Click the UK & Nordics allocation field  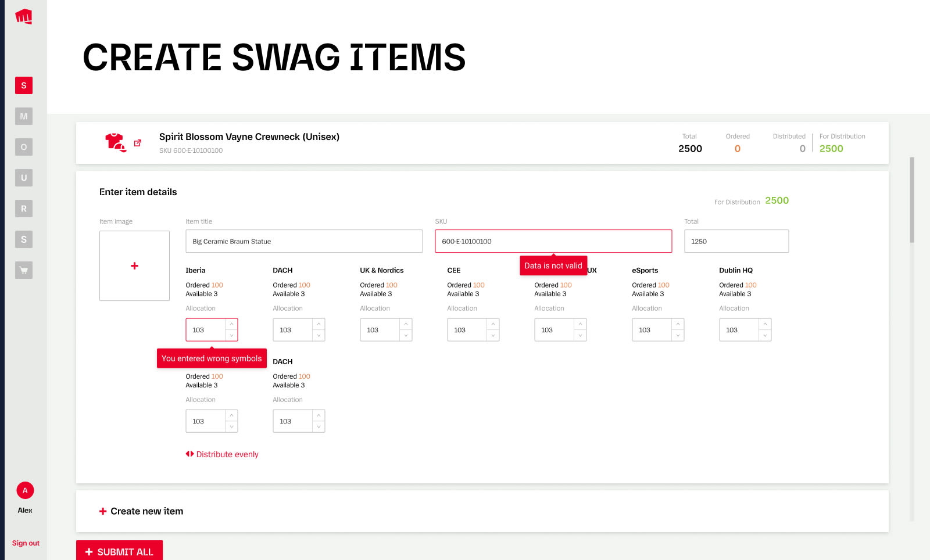[x=380, y=330]
